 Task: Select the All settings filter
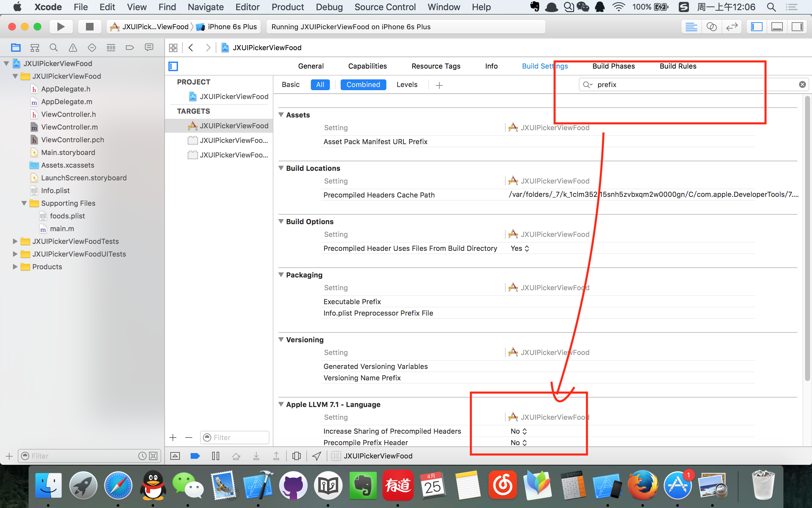click(x=320, y=85)
